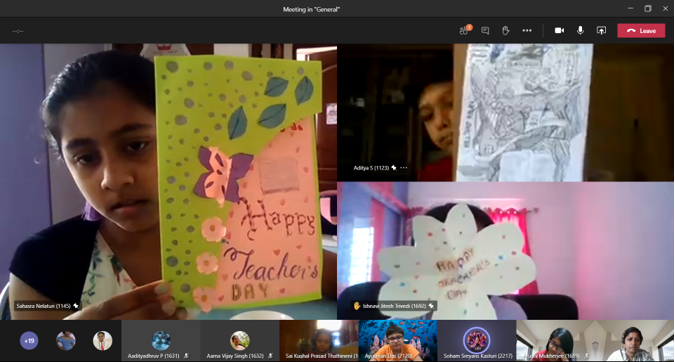This screenshot has width=675, height=362.
Task: Open the share content tray
Action: tap(601, 31)
